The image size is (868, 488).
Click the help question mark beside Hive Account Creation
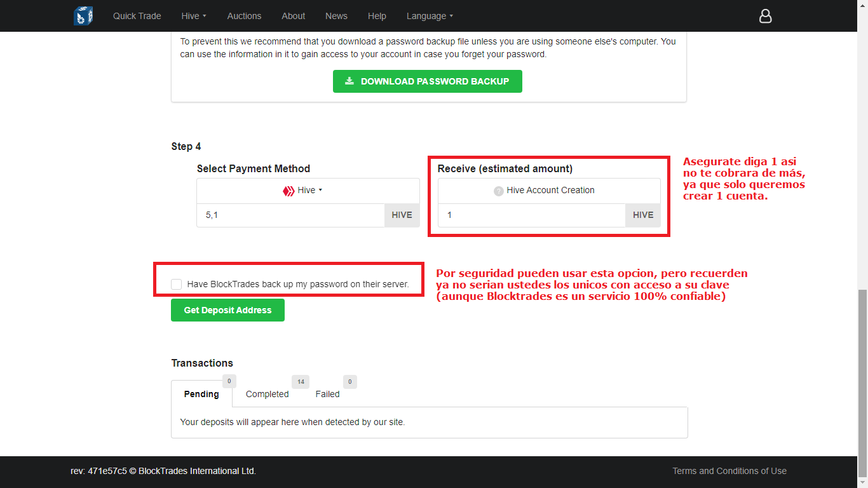coord(499,191)
